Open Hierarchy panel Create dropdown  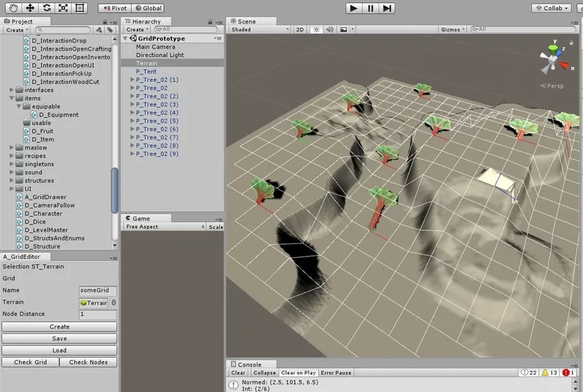(137, 29)
